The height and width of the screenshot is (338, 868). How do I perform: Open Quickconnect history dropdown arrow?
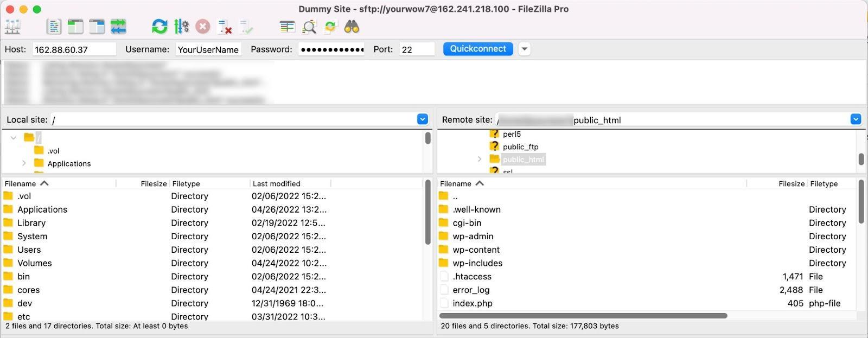coord(524,49)
